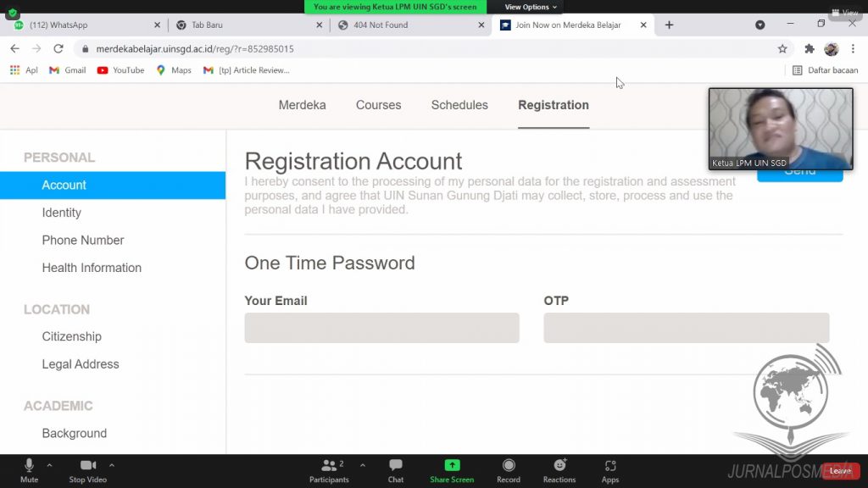Open the View Options dropdown

pyautogui.click(x=531, y=7)
